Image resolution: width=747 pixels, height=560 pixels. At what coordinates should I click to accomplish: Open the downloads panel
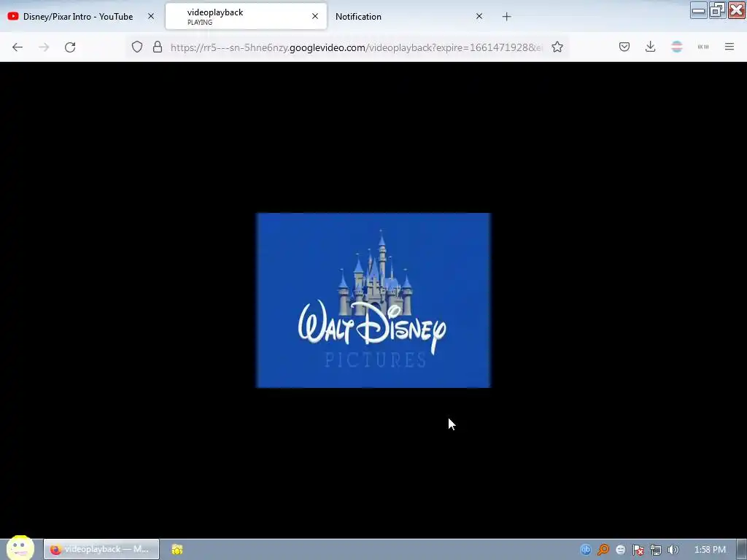650,47
